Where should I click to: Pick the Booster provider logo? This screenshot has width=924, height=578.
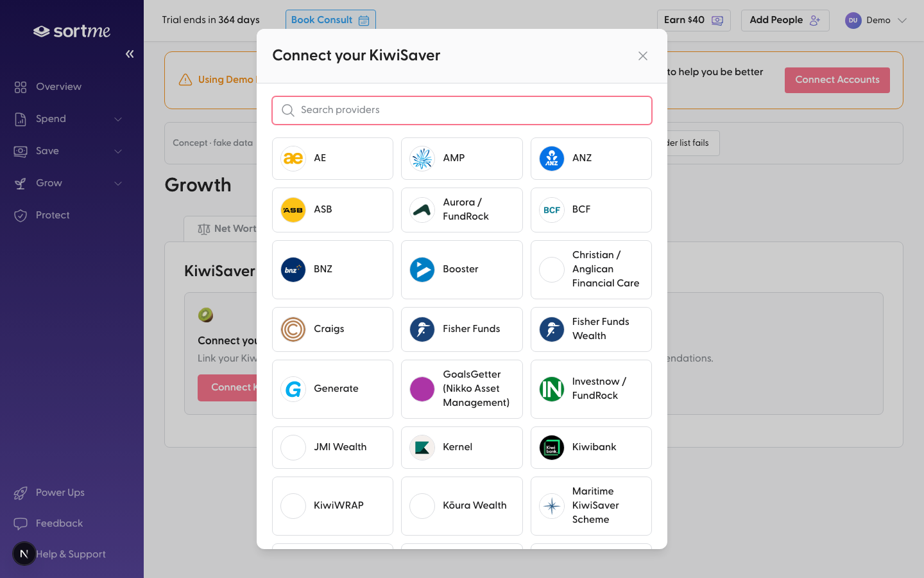(422, 270)
